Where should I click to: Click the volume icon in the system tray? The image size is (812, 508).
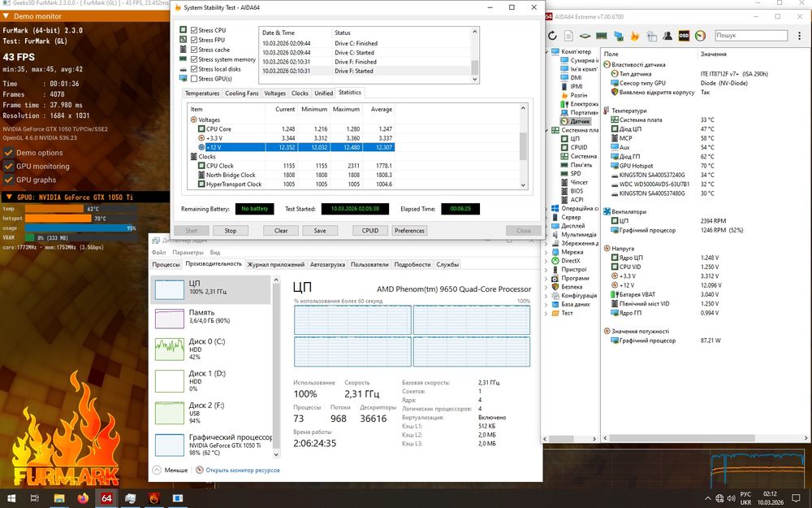[x=732, y=499]
